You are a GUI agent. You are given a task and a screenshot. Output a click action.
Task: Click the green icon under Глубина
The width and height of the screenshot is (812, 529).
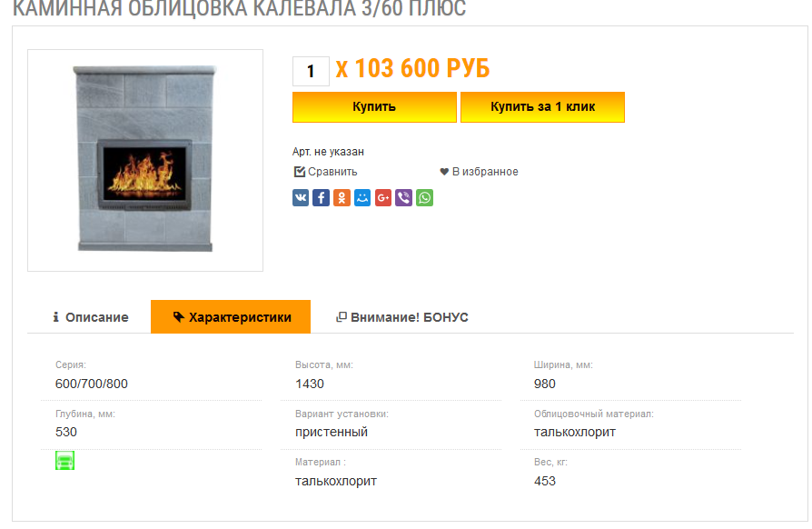[x=64, y=461]
